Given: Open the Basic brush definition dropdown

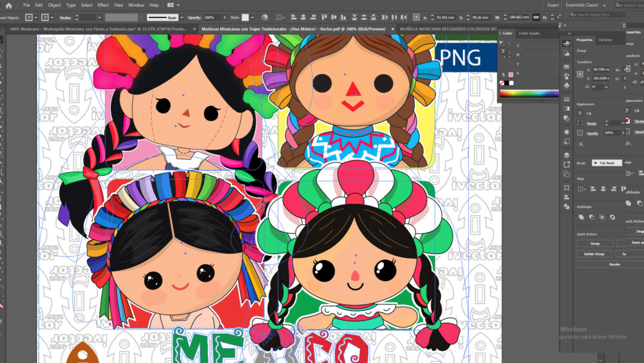Looking at the screenshot, I should pyautogui.click(x=182, y=17).
